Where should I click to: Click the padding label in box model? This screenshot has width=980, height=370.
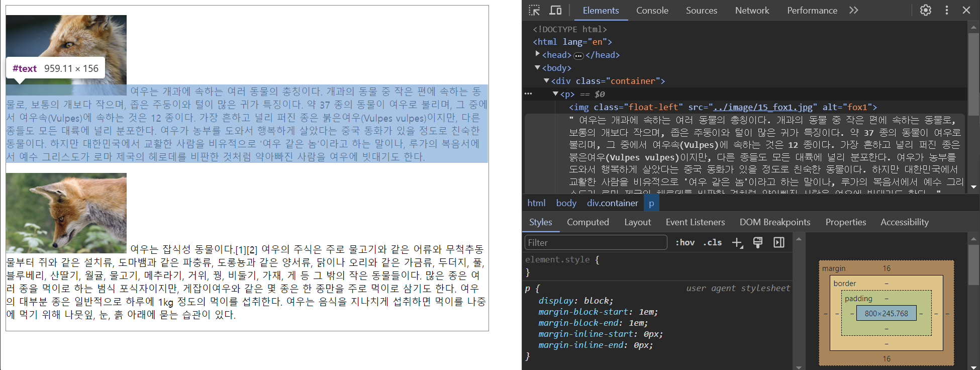coord(858,299)
